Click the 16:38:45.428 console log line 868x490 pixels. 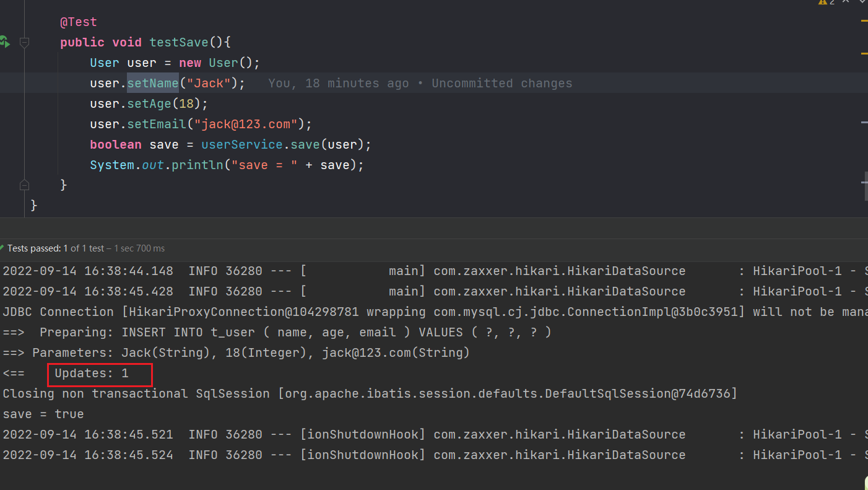click(x=434, y=291)
